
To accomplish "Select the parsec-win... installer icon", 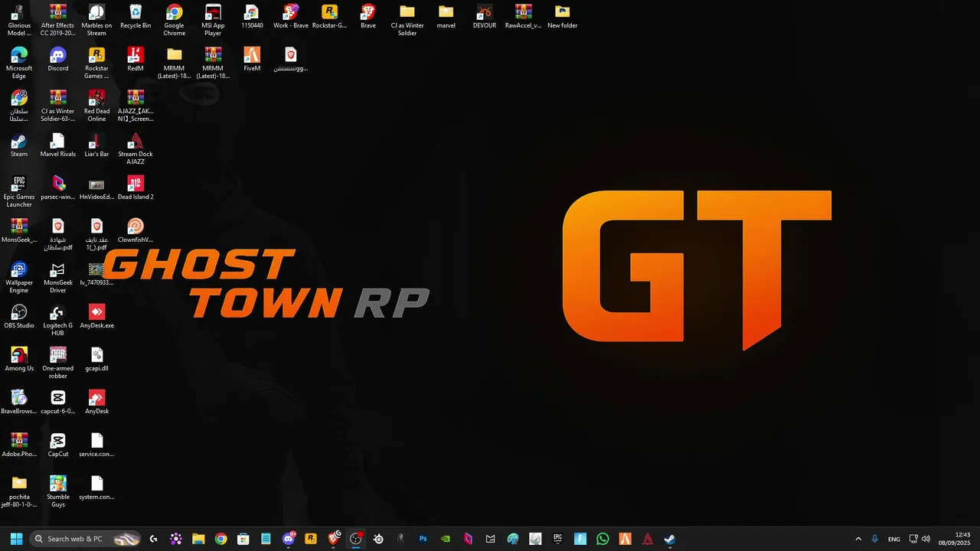I will 57,188.
